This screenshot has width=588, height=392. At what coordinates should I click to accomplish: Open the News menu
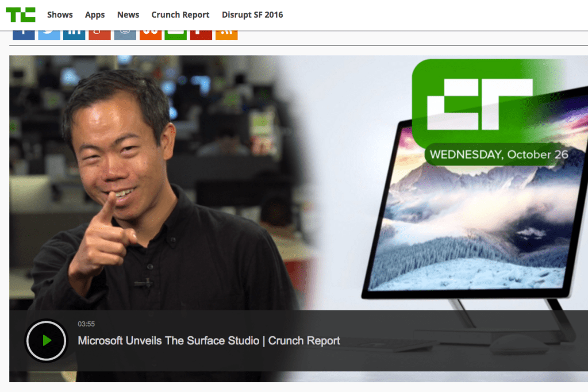(x=128, y=14)
